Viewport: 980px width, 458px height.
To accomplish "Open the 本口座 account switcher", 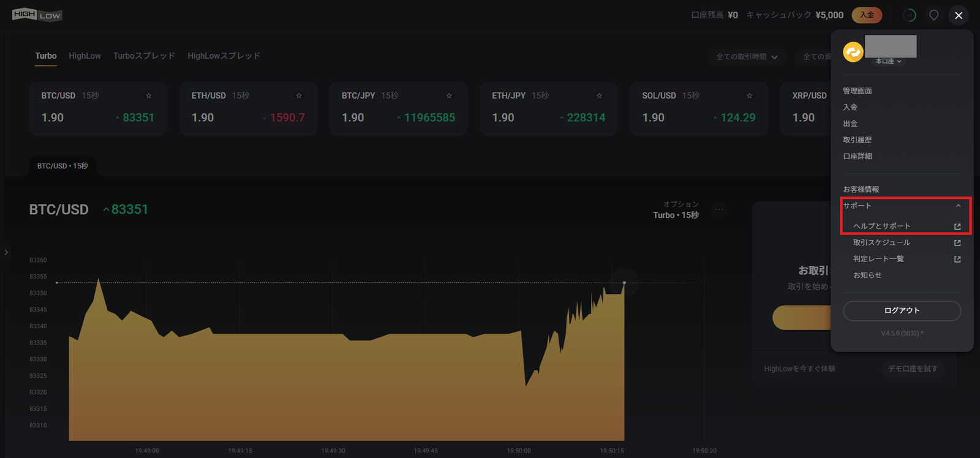I will click(x=888, y=61).
